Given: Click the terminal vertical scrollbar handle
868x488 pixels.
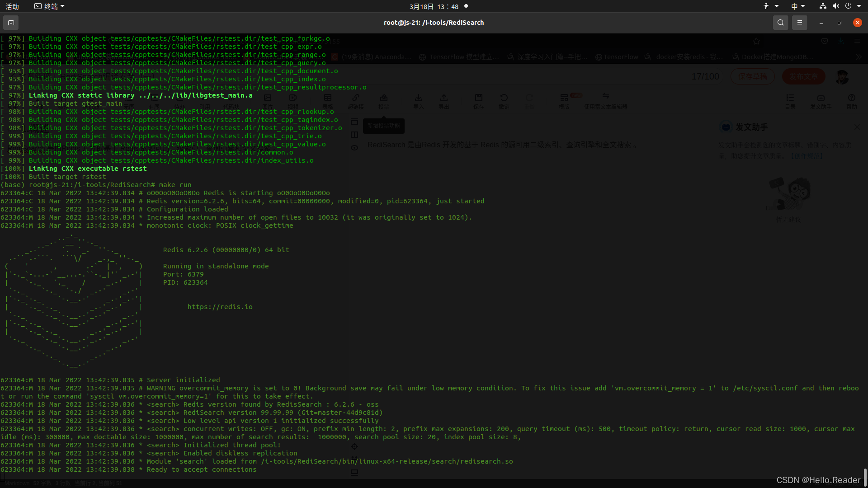Looking at the screenshot, I should tap(865, 477).
